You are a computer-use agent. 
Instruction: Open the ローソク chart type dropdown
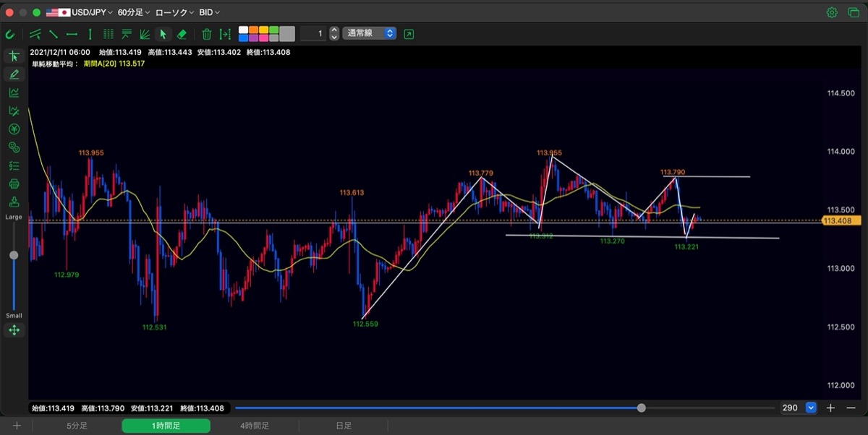(174, 12)
